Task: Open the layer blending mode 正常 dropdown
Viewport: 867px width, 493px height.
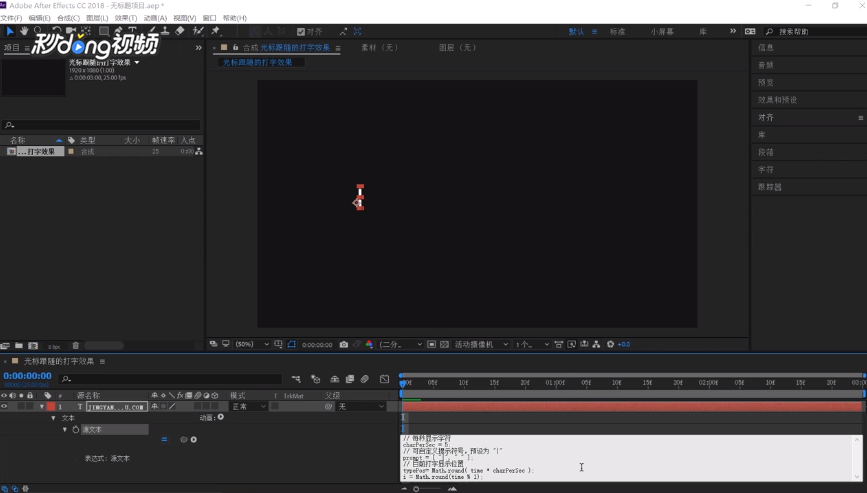Action: point(249,407)
